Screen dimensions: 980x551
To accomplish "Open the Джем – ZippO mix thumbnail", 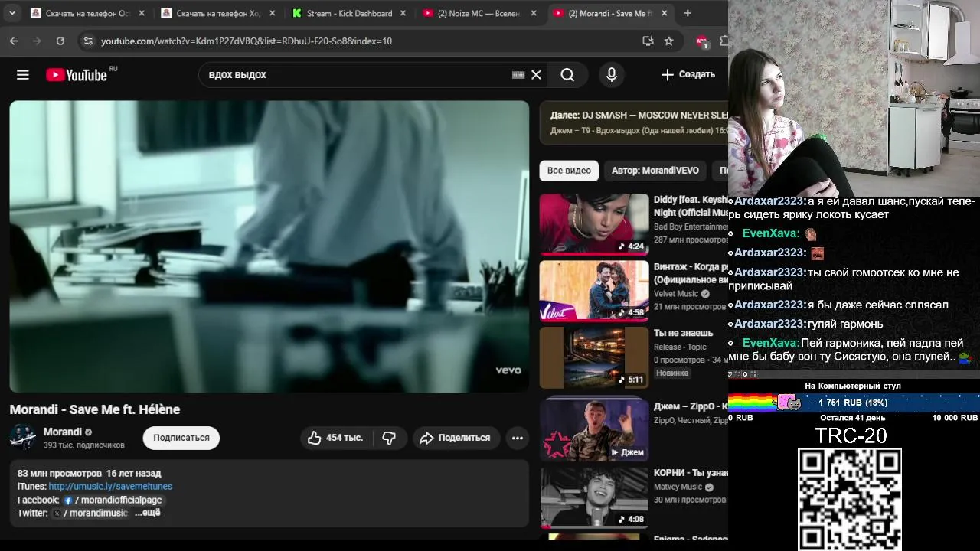I will [594, 429].
